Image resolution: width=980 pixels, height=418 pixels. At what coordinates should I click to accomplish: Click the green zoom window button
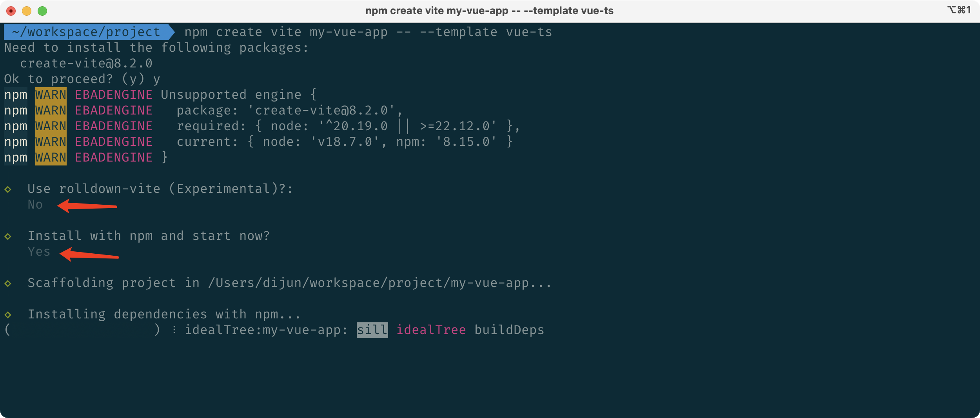point(42,11)
